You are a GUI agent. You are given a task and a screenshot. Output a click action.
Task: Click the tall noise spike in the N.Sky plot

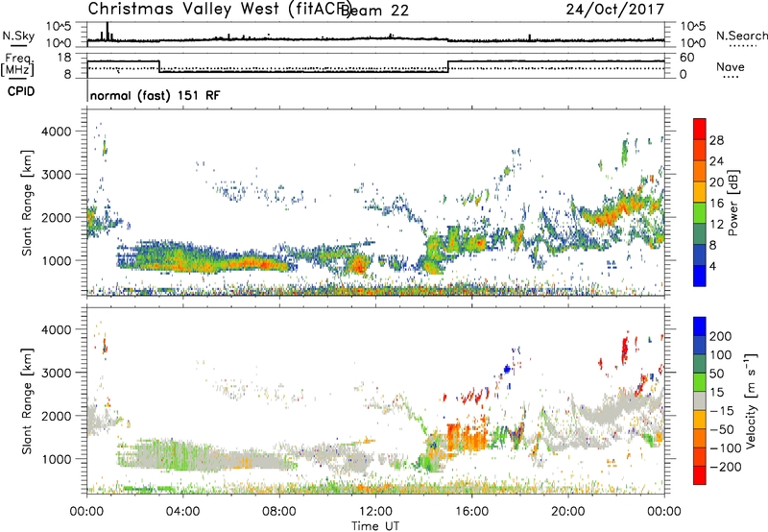108,31
